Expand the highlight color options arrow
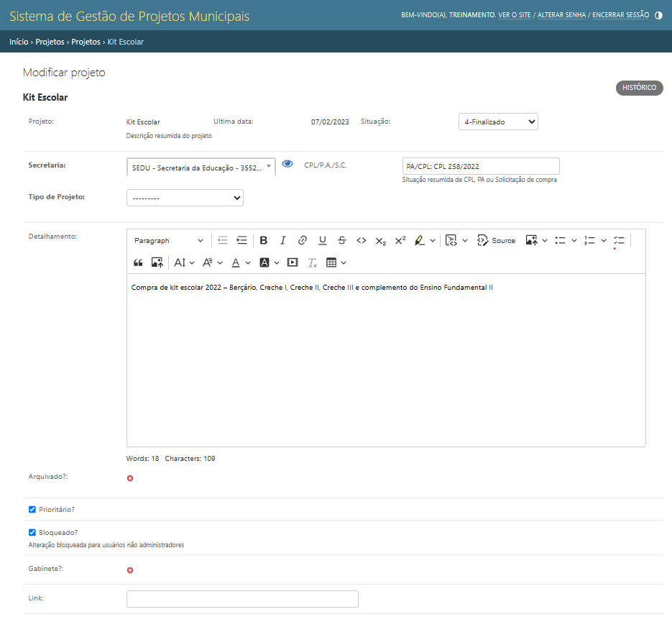Screen dimensions: 672x622 tap(433, 240)
